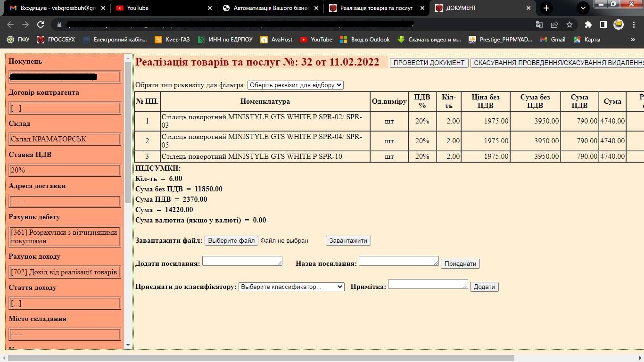Click the 'Склад КРАМАТОРСЬК' field
The width and height of the screenshot is (644, 362).
point(65,139)
